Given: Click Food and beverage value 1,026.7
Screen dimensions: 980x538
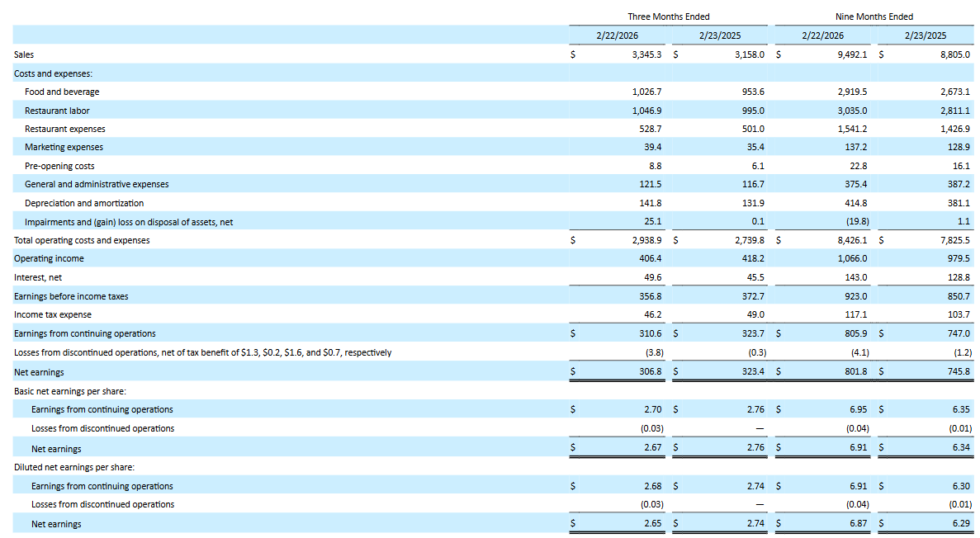Looking at the screenshot, I should coord(646,92).
